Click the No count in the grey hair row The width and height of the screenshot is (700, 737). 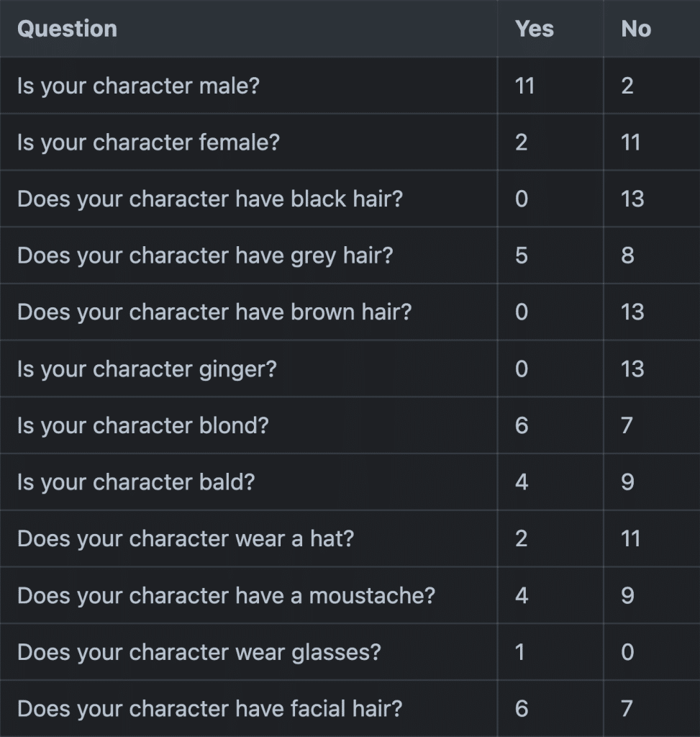click(627, 256)
